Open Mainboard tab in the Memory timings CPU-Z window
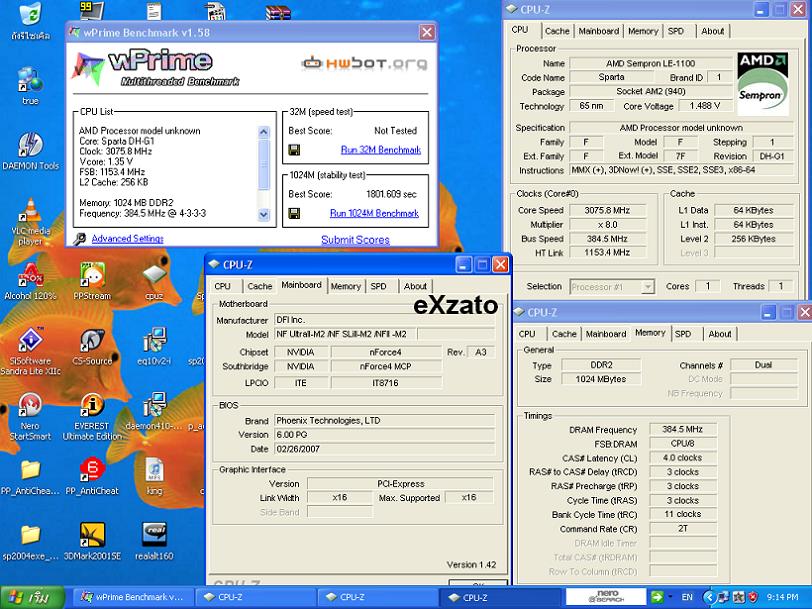Image resolution: width=812 pixels, height=609 pixels. coord(605,334)
